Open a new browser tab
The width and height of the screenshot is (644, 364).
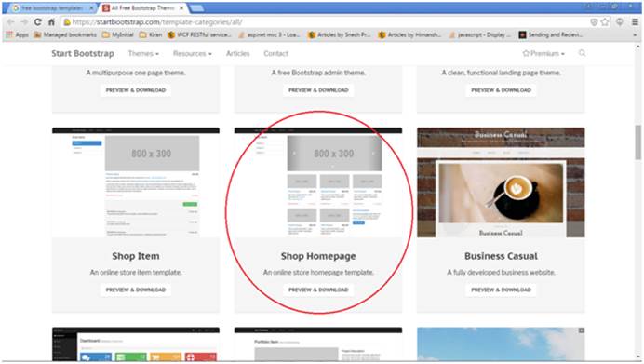[196, 7]
